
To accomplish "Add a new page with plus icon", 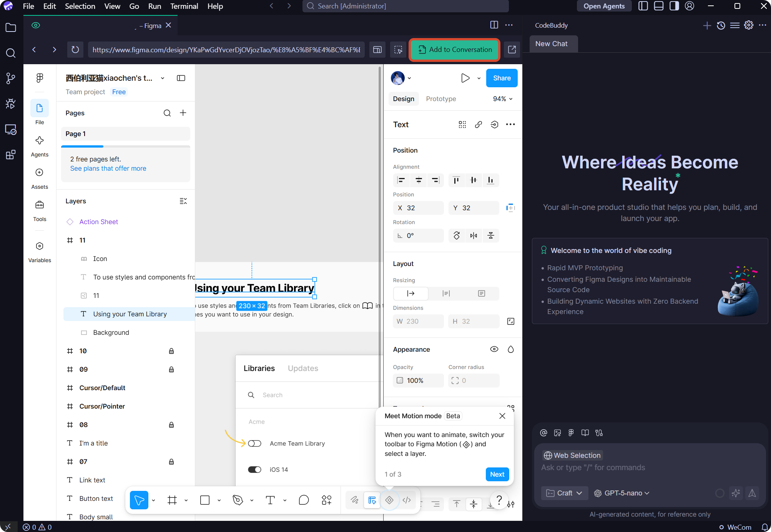I will click(x=183, y=113).
